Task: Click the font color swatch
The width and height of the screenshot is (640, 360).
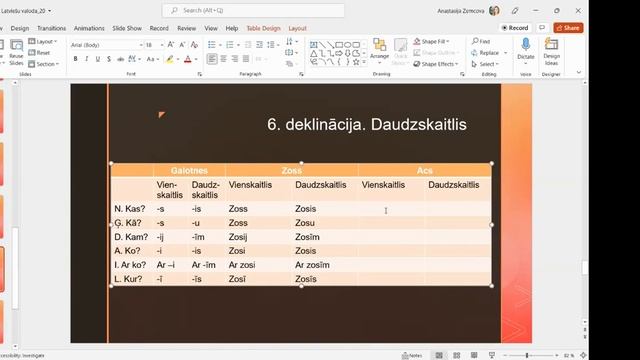Action: point(188,60)
